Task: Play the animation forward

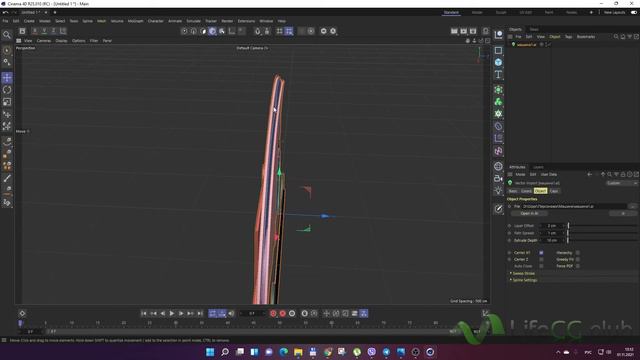Action: (172, 313)
